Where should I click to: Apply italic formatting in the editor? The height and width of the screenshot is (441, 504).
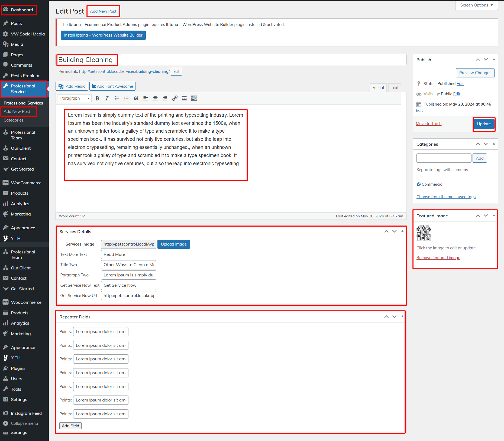pos(107,98)
